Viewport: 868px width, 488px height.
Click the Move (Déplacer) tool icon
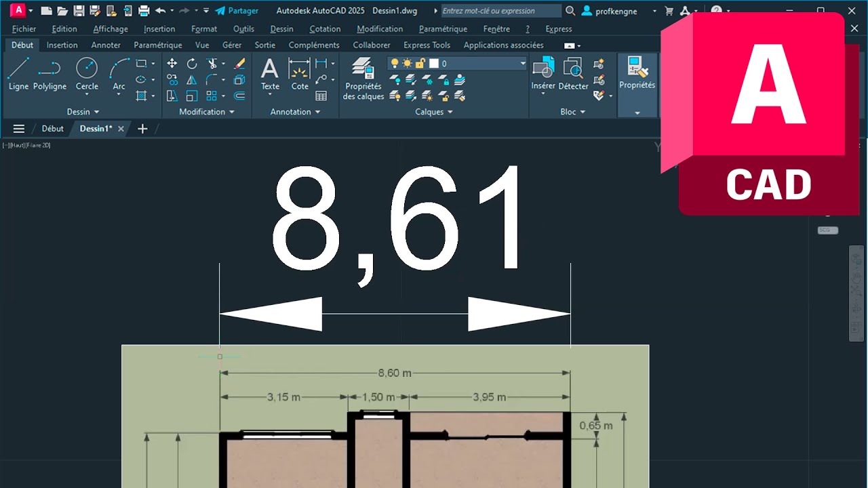tap(172, 64)
